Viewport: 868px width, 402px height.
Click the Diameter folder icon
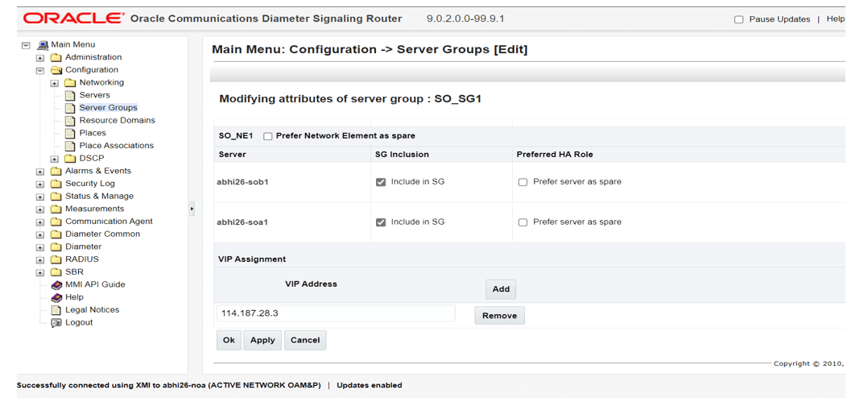click(56, 247)
